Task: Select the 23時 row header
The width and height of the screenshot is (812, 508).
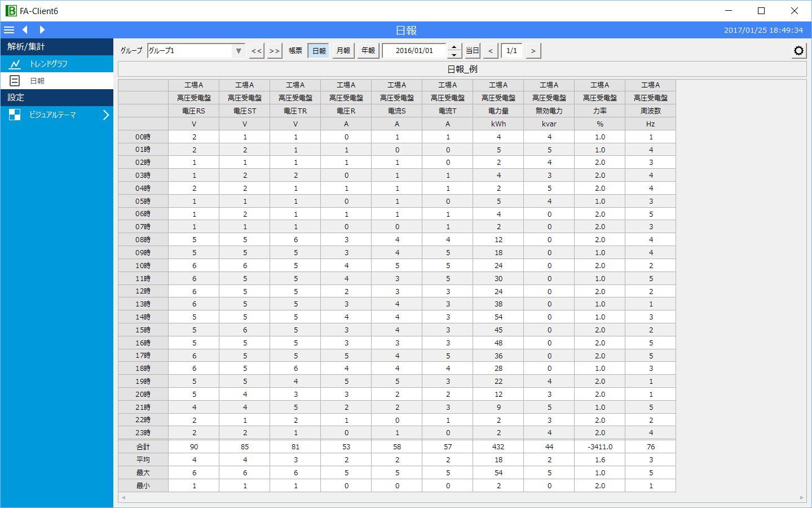Action: coord(143,433)
